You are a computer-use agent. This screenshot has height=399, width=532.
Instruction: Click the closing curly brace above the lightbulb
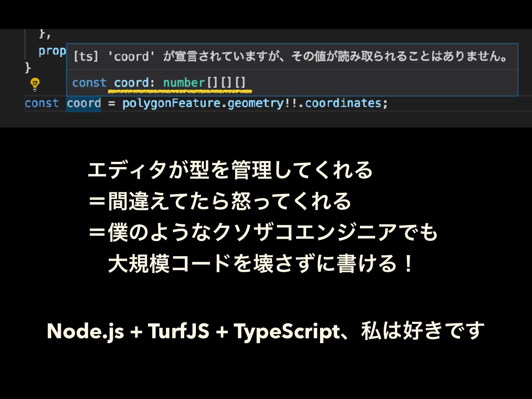pos(27,67)
